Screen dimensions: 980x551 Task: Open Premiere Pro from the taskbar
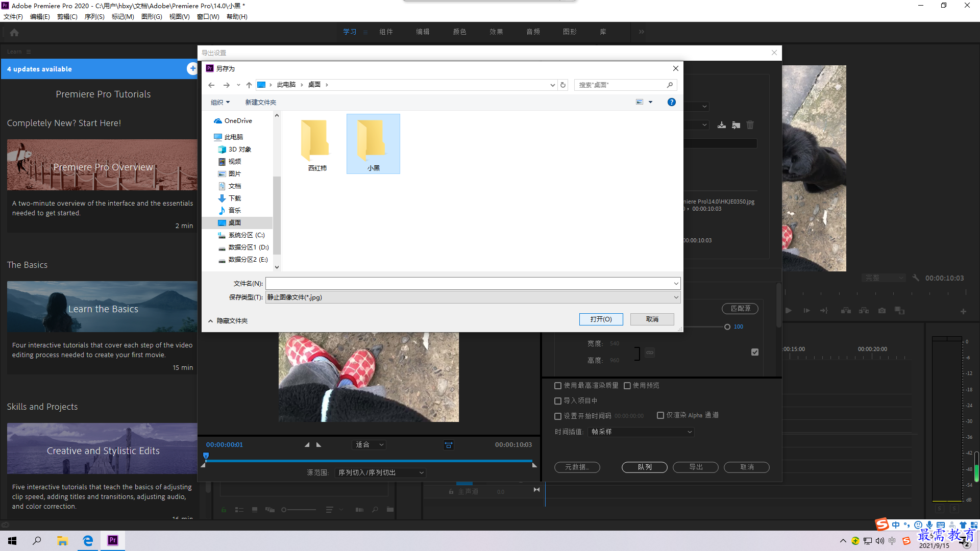click(113, 540)
